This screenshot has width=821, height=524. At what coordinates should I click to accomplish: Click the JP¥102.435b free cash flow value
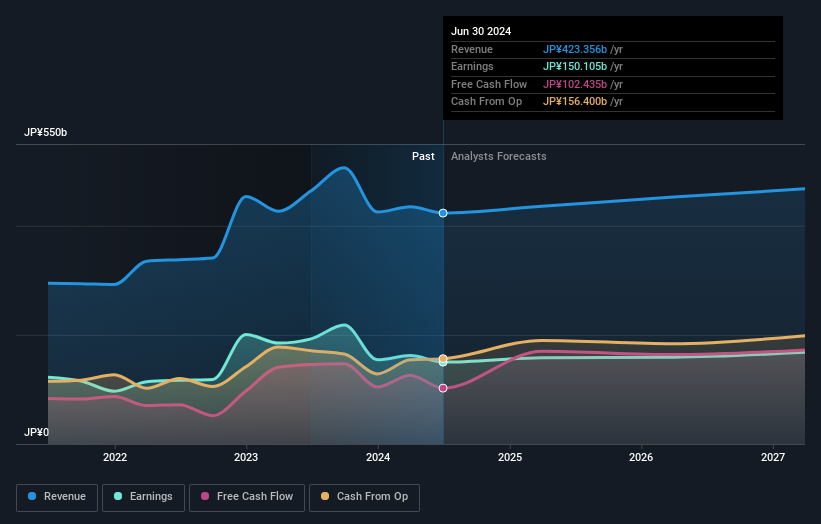tap(575, 84)
